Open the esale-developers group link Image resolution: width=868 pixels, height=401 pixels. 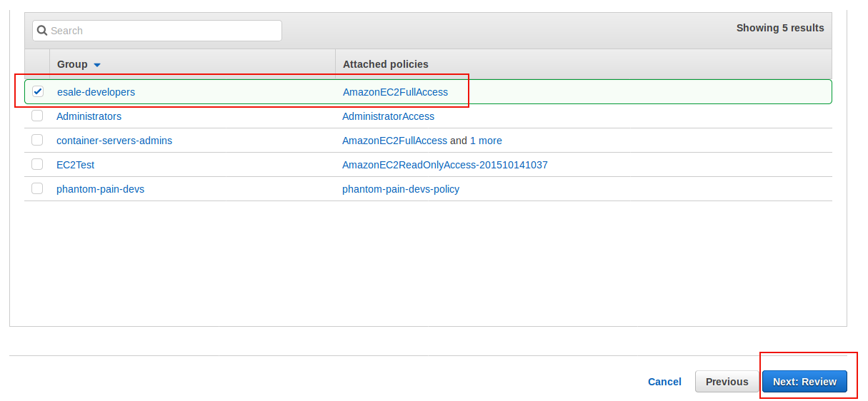click(x=96, y=92)
